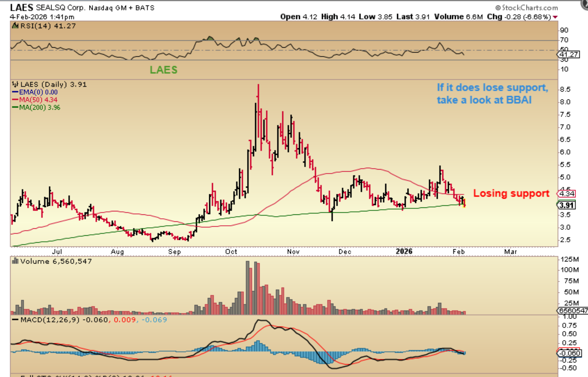Click the red 'Losing support' annotation

(x=511, y=193)
